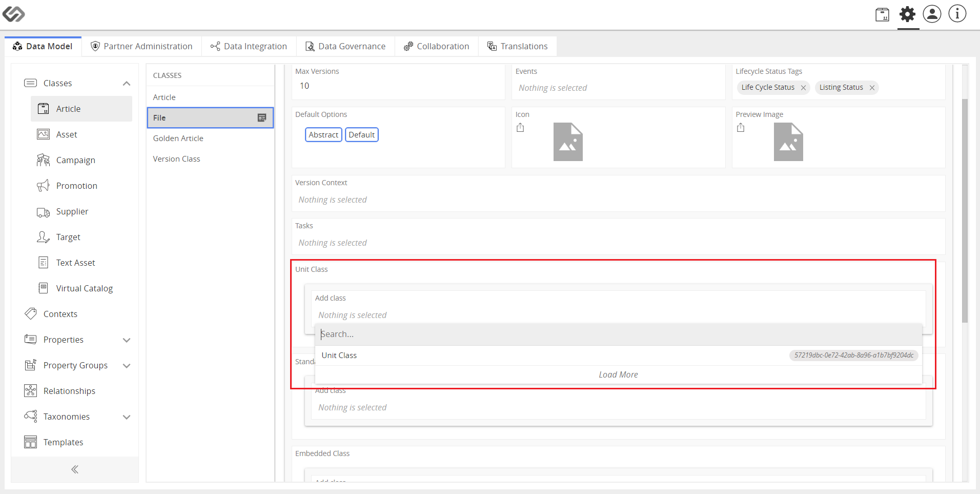Expand the Property Groups section
The height and width of the screenshot is (494, 980).
tap(127, 366)
